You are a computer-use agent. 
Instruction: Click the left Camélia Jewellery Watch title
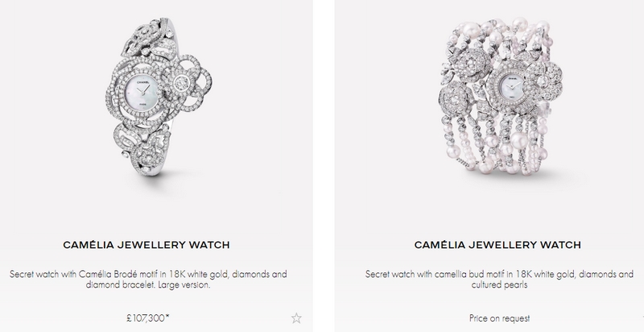[x=147, y=245]
